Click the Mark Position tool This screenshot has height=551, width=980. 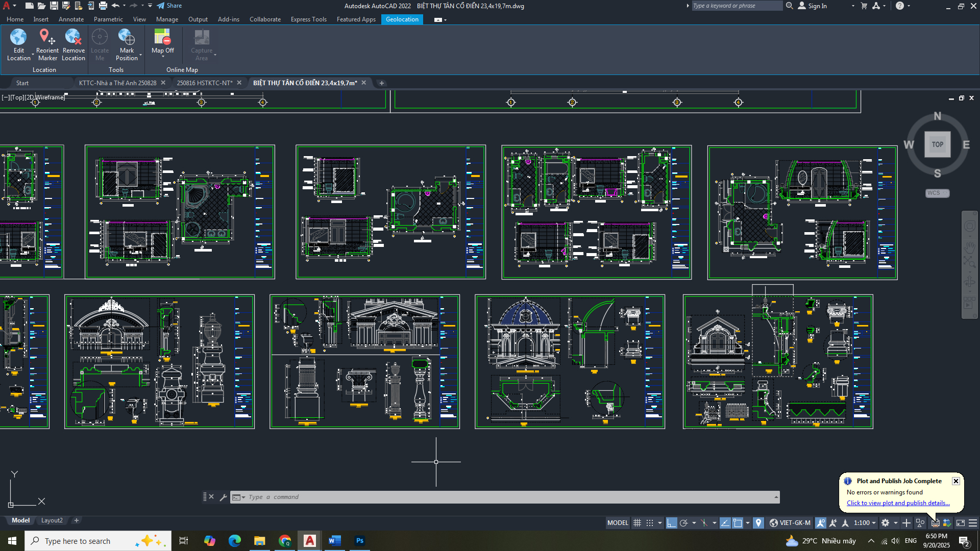pyautogui.click(x=127, y=37)
